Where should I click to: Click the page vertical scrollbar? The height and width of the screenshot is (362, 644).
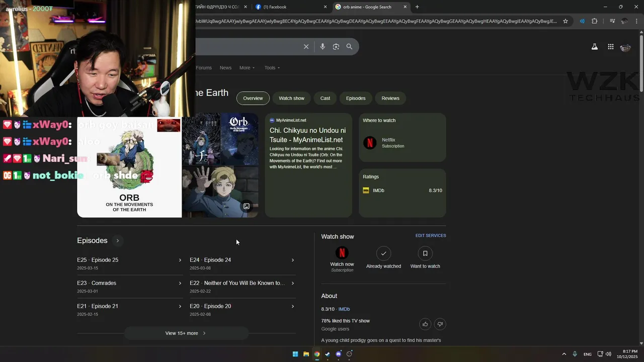[x=641, y=63]
